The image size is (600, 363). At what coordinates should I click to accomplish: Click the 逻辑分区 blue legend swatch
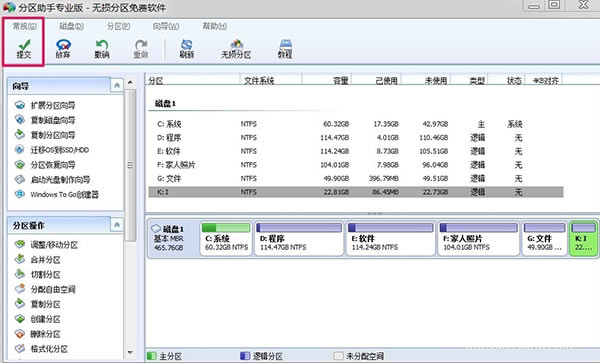point(245,356)
